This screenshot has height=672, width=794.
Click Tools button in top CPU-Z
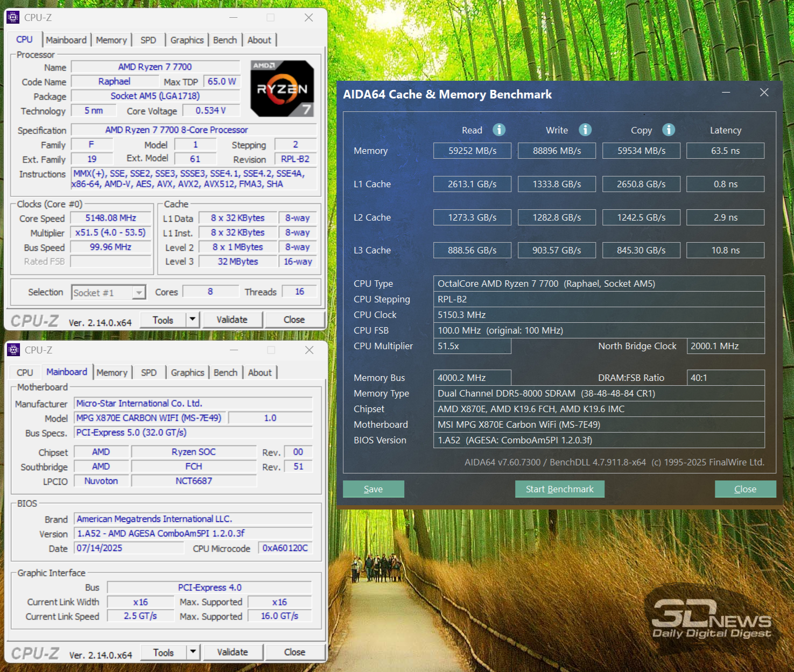click(x=163, y=320)
